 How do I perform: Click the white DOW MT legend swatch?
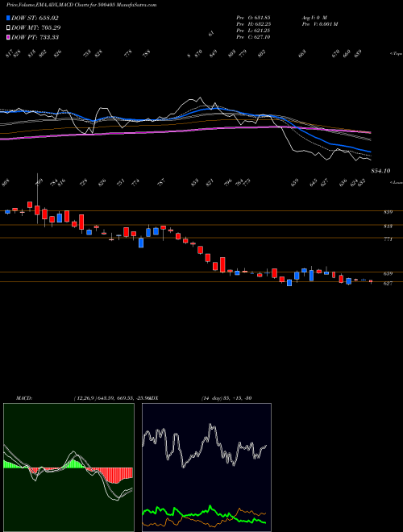[8, 27]
